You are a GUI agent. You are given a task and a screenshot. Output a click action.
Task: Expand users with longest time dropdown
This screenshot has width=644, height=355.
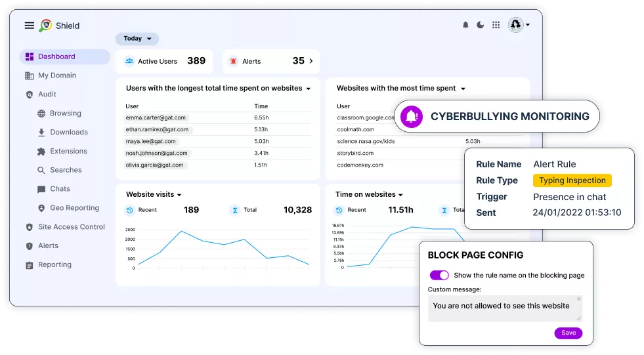coord(308,89)
